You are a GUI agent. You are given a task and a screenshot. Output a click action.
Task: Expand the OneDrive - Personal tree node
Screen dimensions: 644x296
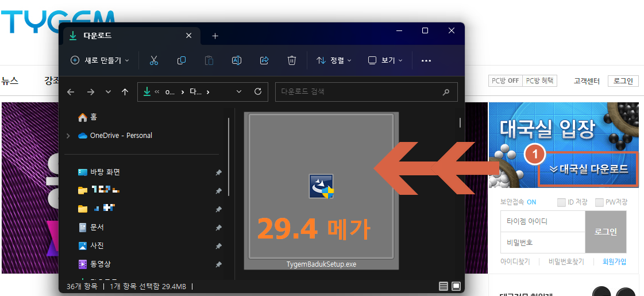pyautogui.click(x=68, y=135)
